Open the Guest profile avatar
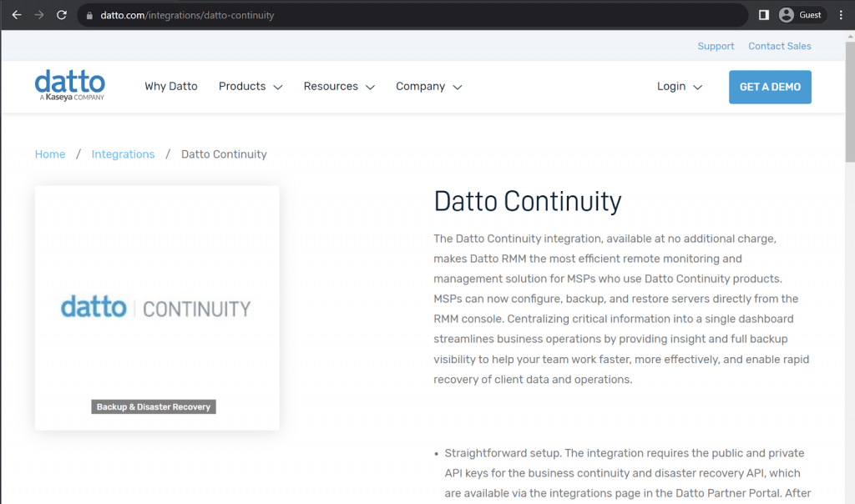Viewport: 855px width, 504px height. [800, 15]
